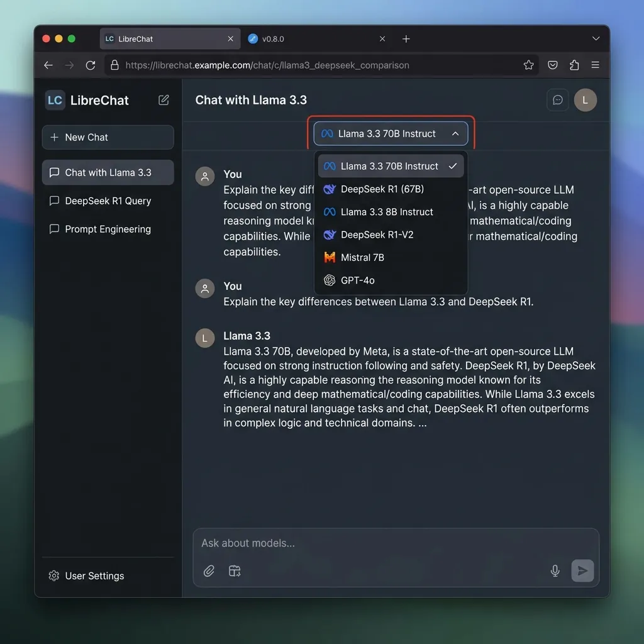Go back with the browser back arrow
The width and height of the screenshot is (644, 644).
48,65
